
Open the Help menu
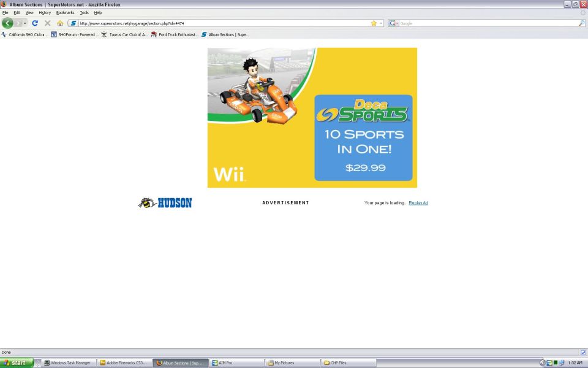pos(98,12)
